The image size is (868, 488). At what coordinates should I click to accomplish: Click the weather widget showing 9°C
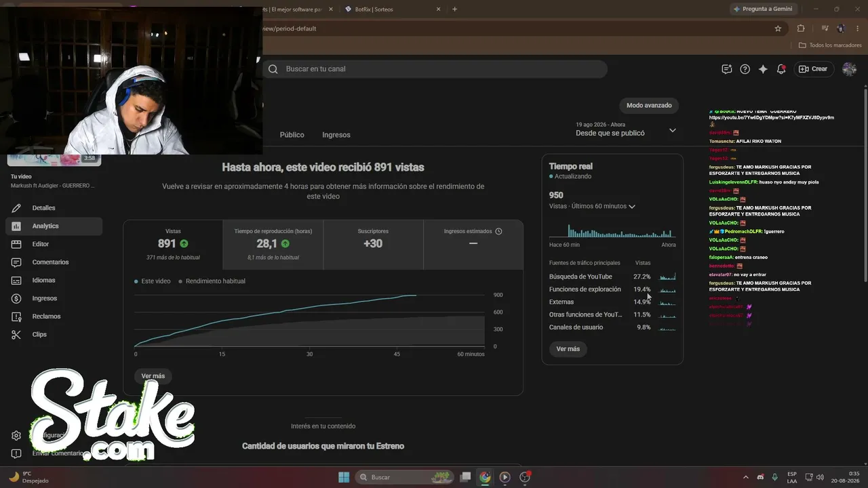(x=28, y=477)
